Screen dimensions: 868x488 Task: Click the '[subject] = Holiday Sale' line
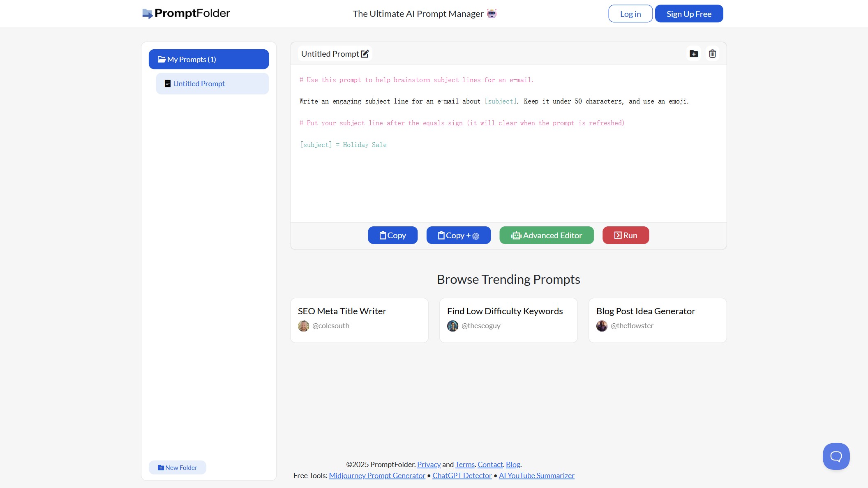pos(343,145)
